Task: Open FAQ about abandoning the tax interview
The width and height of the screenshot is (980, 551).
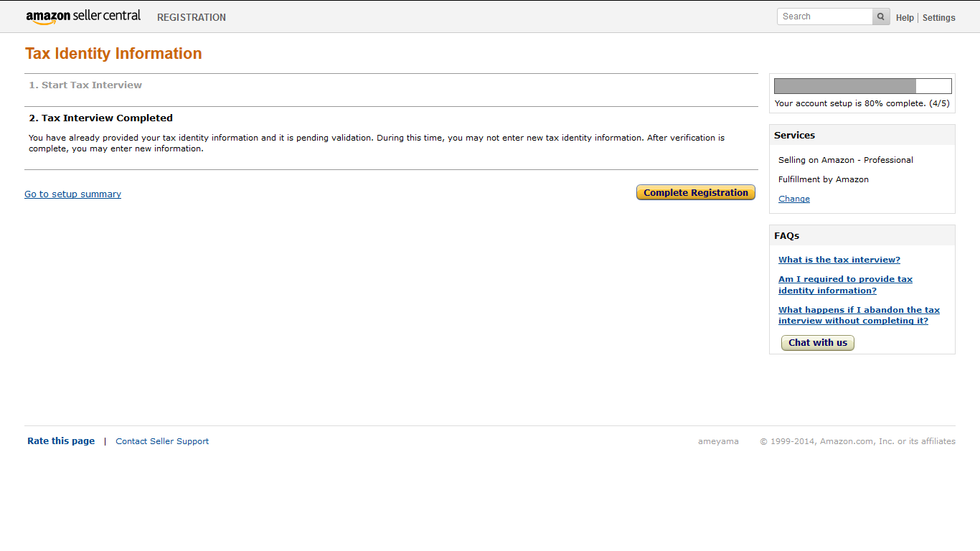Action: 859,315
